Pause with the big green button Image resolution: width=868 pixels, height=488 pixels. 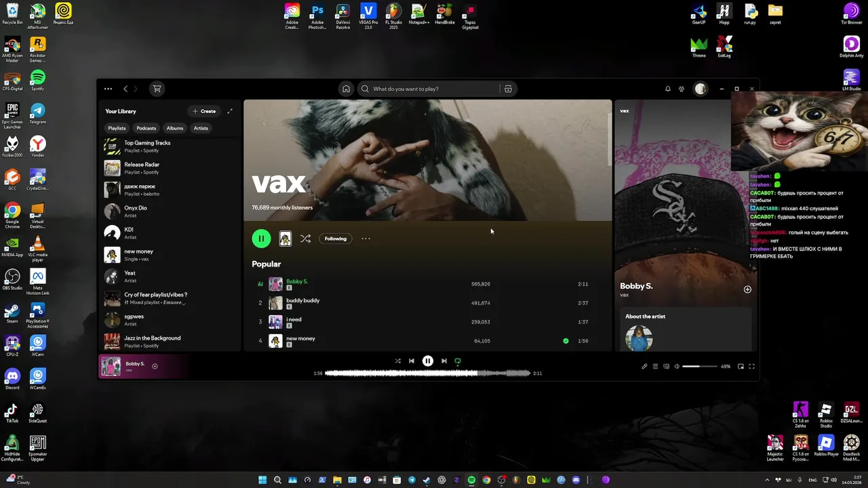[261, 239]
